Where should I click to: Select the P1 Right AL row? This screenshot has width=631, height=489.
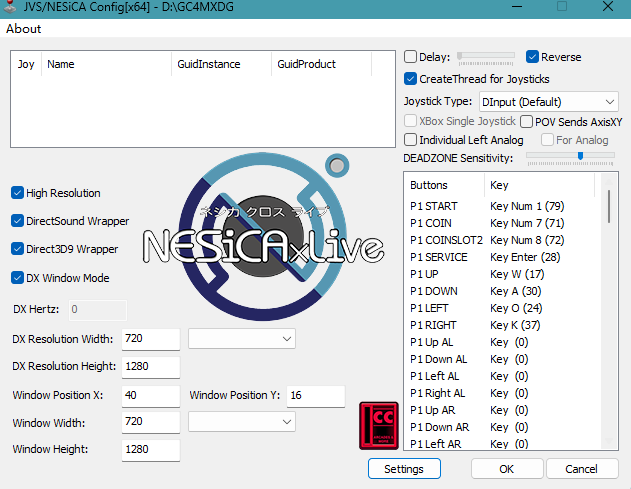click(502, 393)
